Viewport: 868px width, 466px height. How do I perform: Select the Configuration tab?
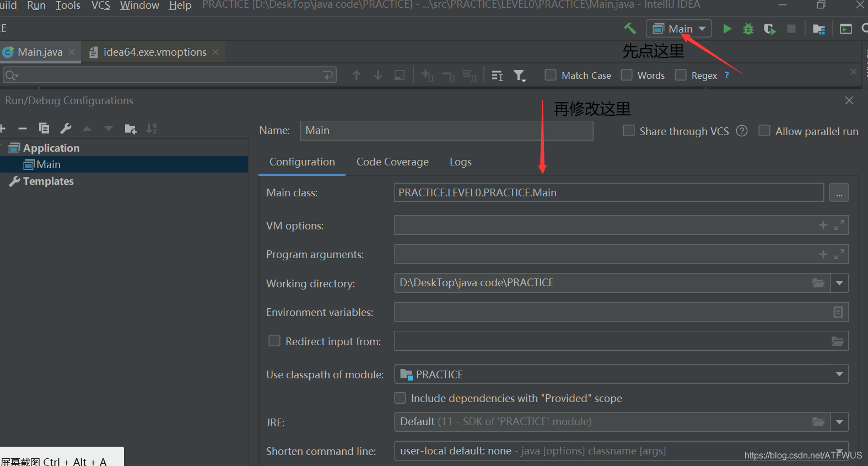(302, 162)
